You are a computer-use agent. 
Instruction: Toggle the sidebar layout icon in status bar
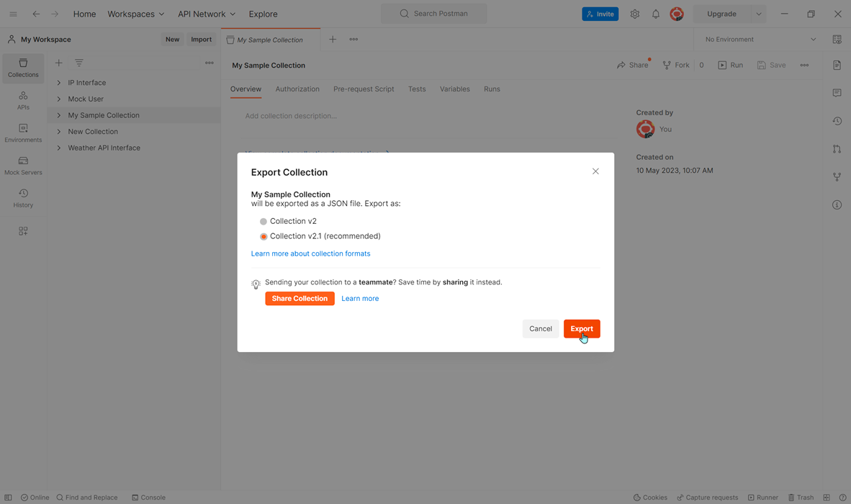click(8, 498)
